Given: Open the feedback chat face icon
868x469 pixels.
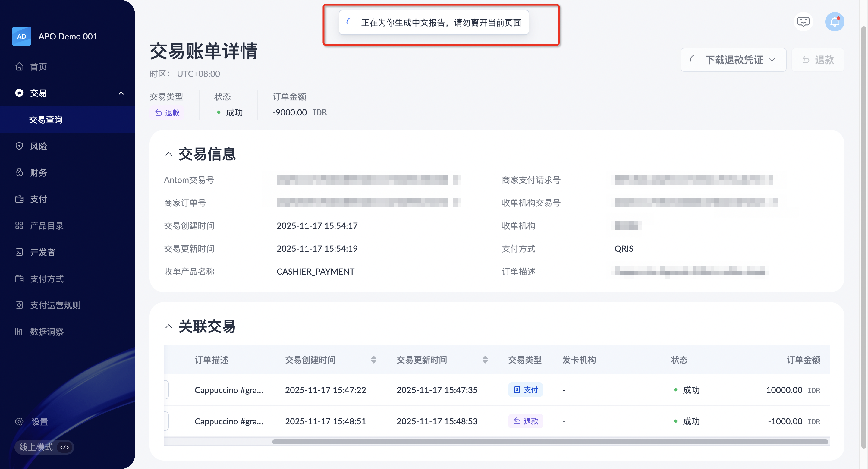Looking at the screenshot, I should tap(803, 22).
